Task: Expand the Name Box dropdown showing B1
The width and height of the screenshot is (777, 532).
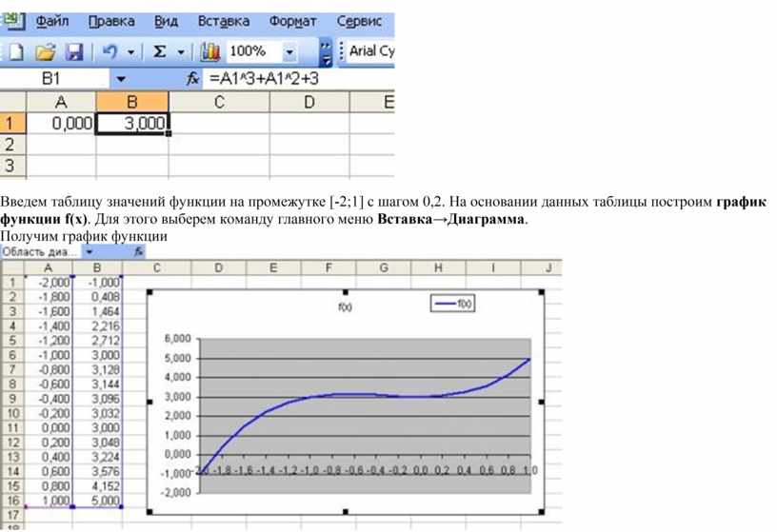Action: pos(120,79)
